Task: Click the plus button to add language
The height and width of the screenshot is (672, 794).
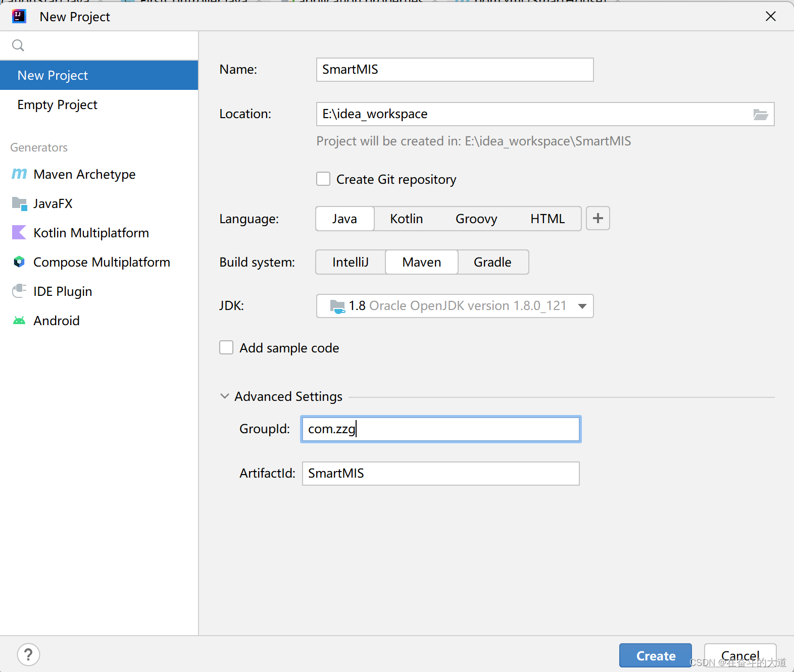Action: coord(598,218)
